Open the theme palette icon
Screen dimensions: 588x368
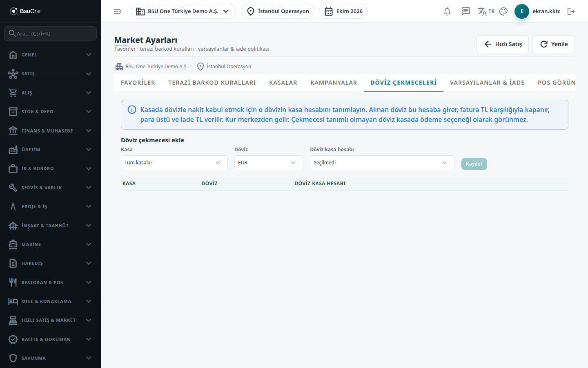[x=503, y=11]
